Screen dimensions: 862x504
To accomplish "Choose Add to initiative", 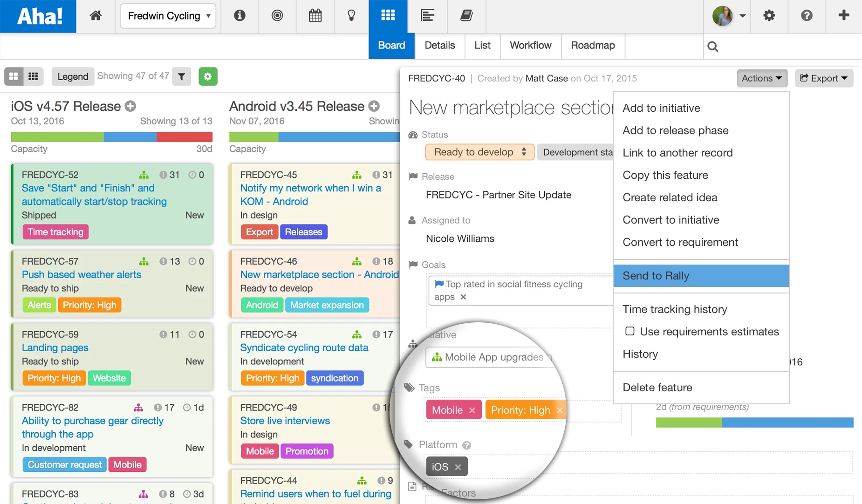I will click(701, 108).
